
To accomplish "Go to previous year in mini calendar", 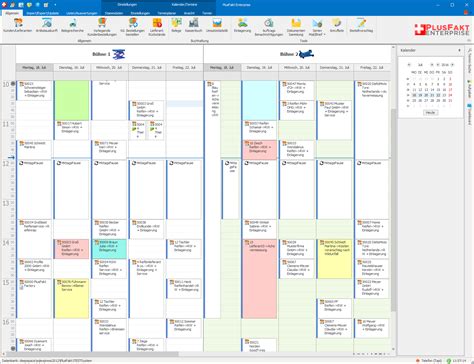I will [x=438, y=65].
